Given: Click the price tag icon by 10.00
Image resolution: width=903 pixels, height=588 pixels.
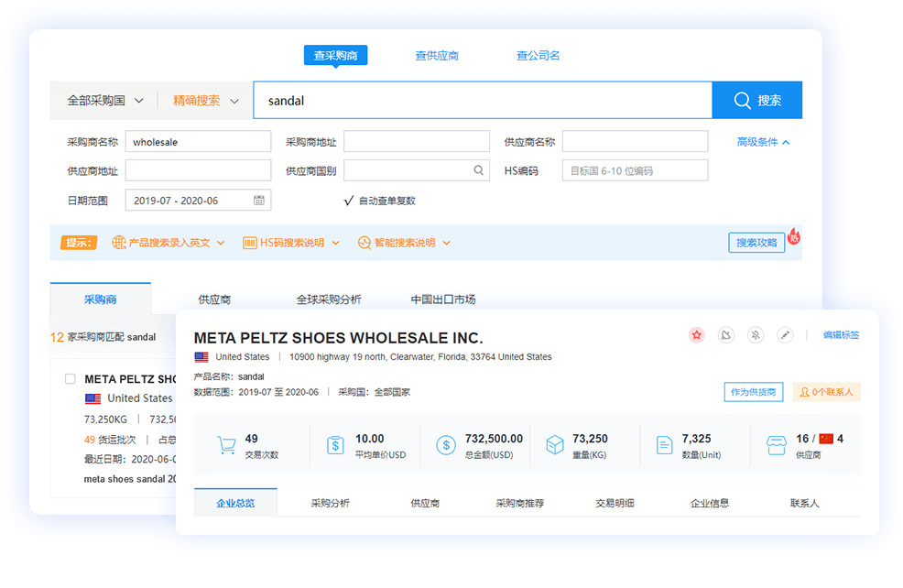Looking at the screenshot, I should point(335,445).
